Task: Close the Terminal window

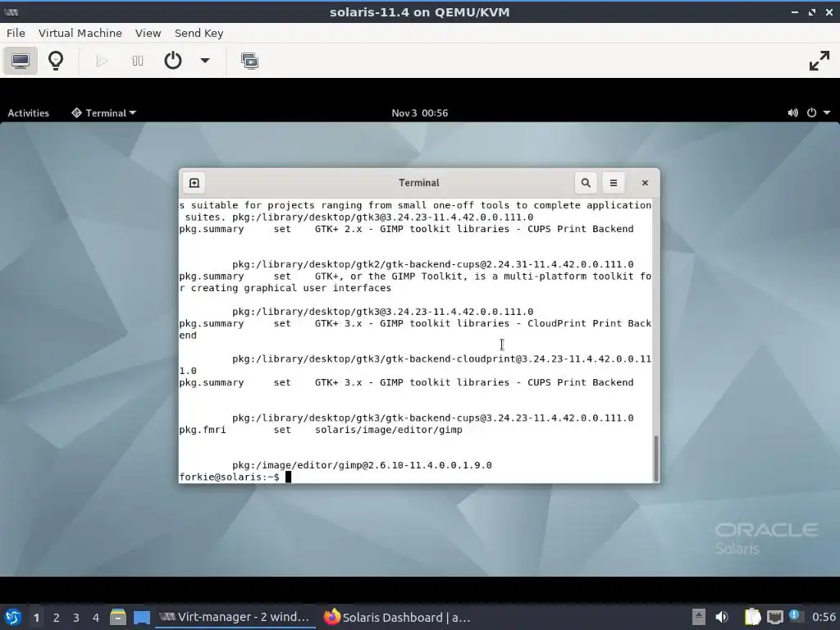Action: point(645,183)
